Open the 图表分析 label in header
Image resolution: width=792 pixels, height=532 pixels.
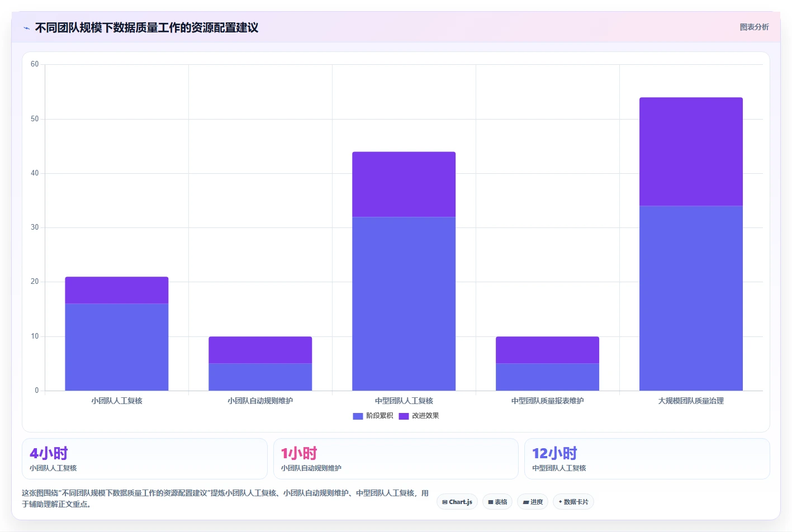[754, 27]
